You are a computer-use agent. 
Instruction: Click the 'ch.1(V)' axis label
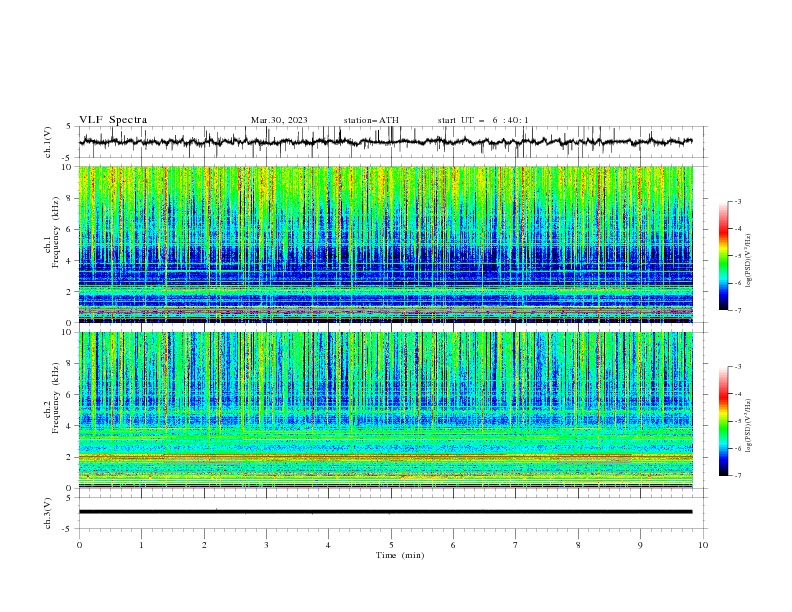[48, 142]
